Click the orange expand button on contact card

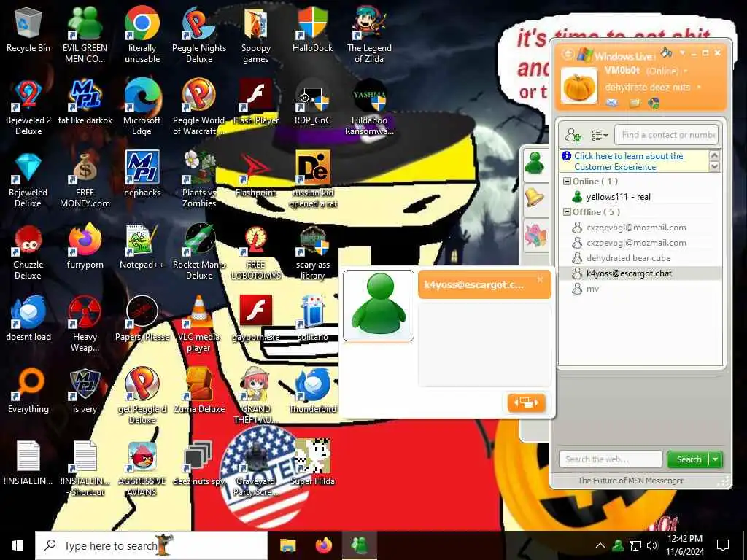(526, 402)
